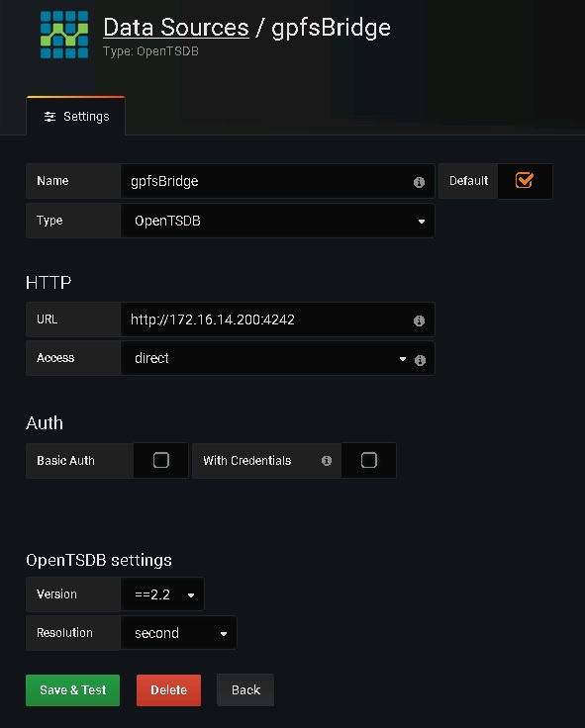This screenshot has width=585, height=728.
Task: Open the Type dropdown showing OpenTSDB
Action: [277, 221]
